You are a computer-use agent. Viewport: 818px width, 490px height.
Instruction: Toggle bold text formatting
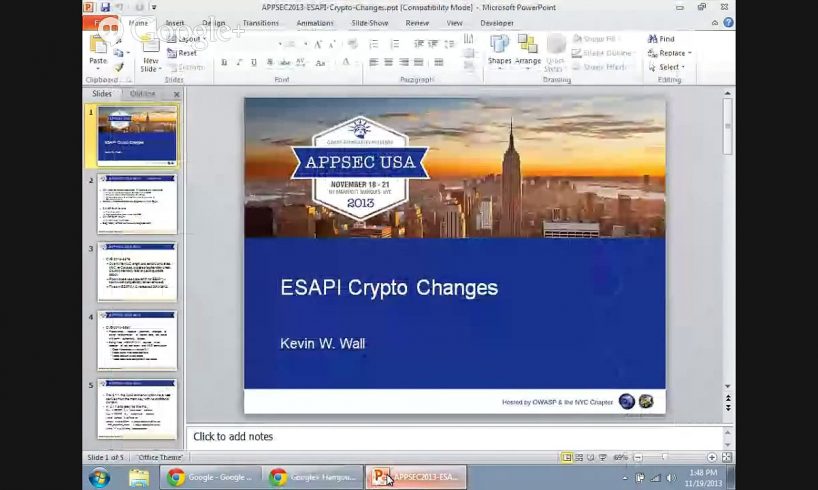(224, 62)
